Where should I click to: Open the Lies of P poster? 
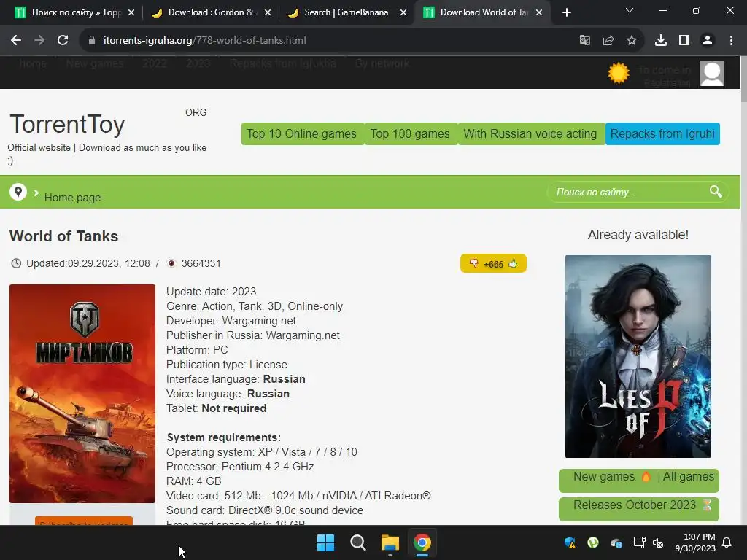coord(638,356)
